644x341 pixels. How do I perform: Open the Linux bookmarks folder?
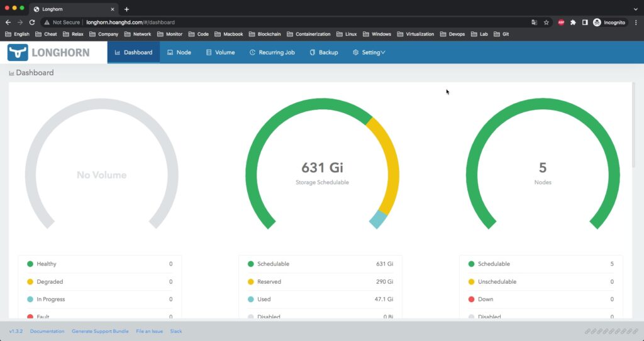pos(347,34)
